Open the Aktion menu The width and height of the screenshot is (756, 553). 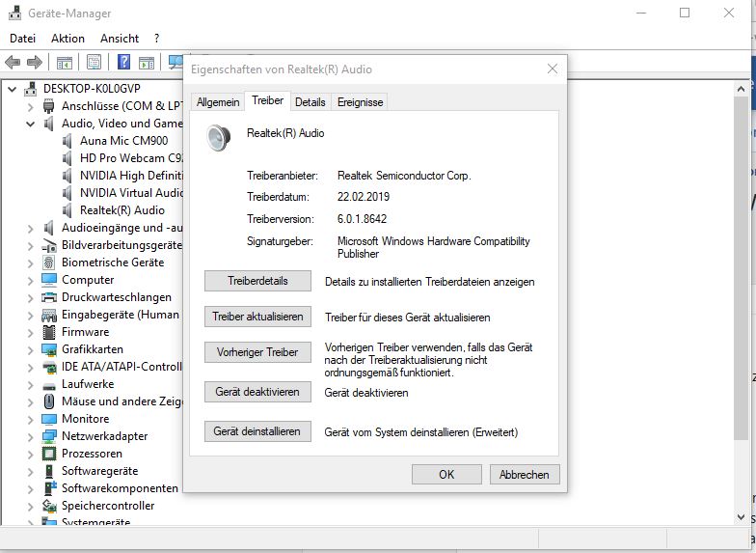67,39
